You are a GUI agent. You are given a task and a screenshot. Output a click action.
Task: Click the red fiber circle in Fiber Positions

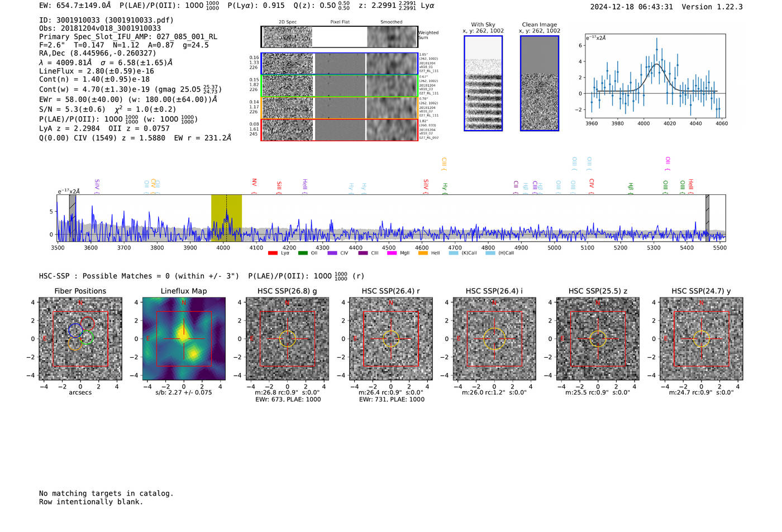pyautogui.click(x=88, y=324)
